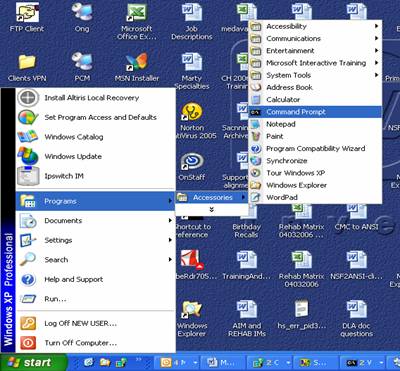Launch WordPad from Accessories menu
Viewport: 400px width, 371px height.
click(x=315, y=197)
